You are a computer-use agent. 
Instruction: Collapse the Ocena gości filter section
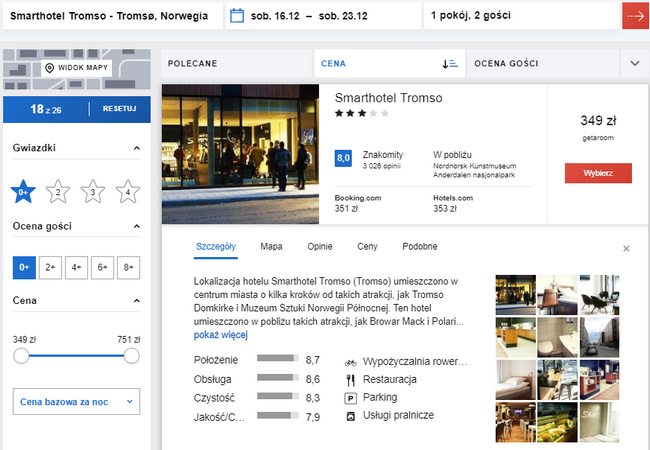136,226
